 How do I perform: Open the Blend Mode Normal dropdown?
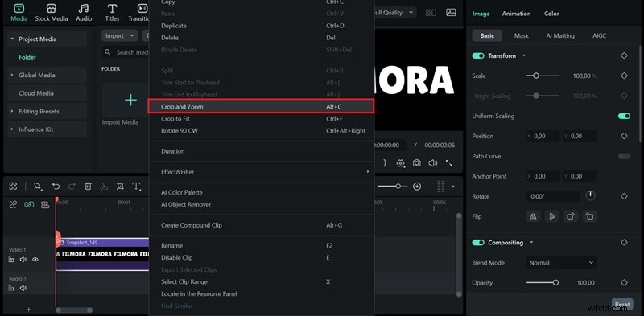[x=561, y=263]
